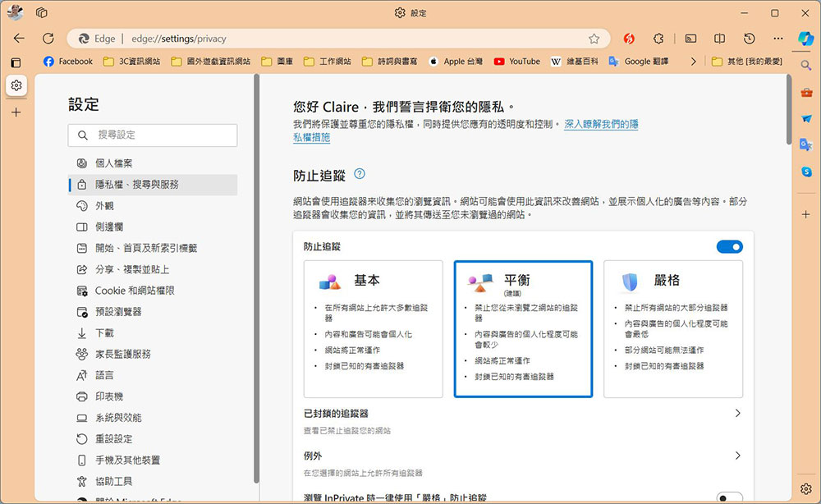This screenshot has height=504, width=821.
Task: Open 個人檔案 settings section
Action: (153, 163)
